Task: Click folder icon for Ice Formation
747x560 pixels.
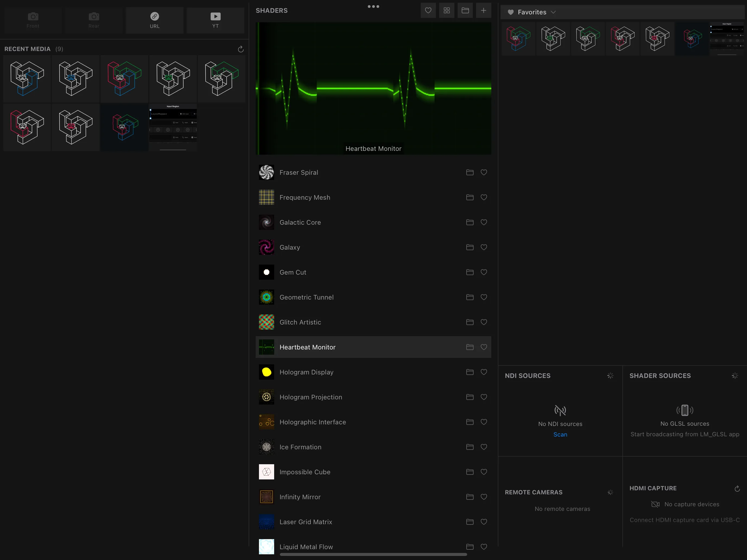Action: [x=470, y=447]
